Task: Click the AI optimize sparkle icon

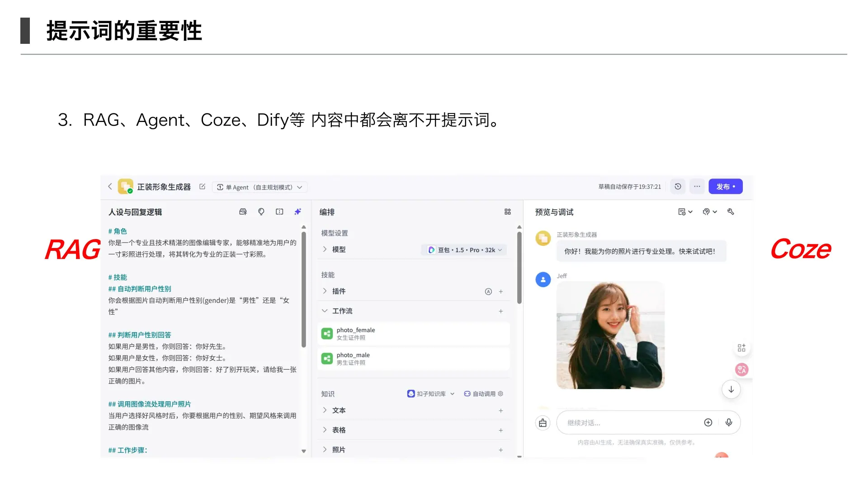Action: tap(297, 212)
